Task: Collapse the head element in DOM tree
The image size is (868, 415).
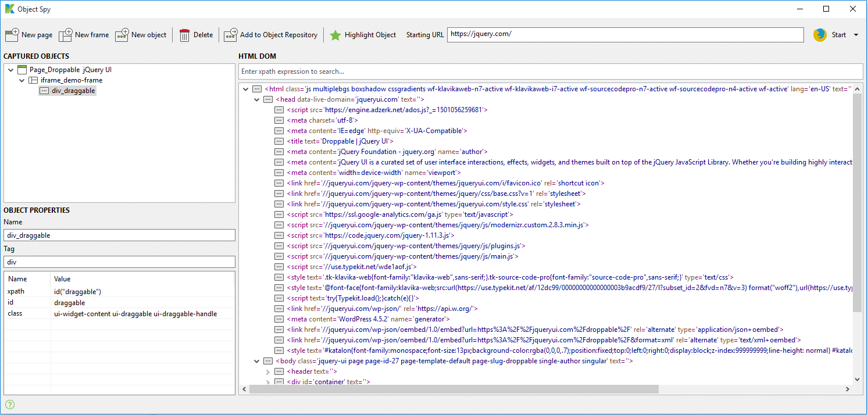Action: (x=257, y=99)
